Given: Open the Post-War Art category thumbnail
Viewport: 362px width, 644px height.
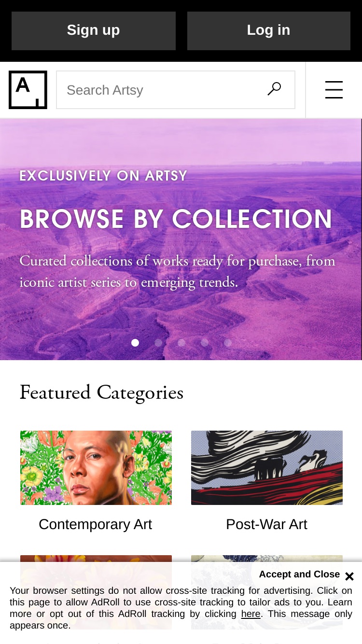Looking at the screenshot, I should point(267,468).
